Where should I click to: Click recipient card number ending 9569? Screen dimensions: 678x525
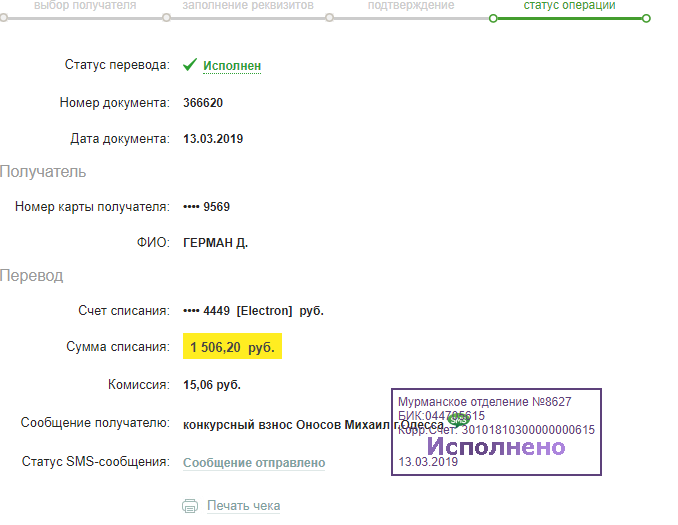pyautogui.click(x=207, y=207)
